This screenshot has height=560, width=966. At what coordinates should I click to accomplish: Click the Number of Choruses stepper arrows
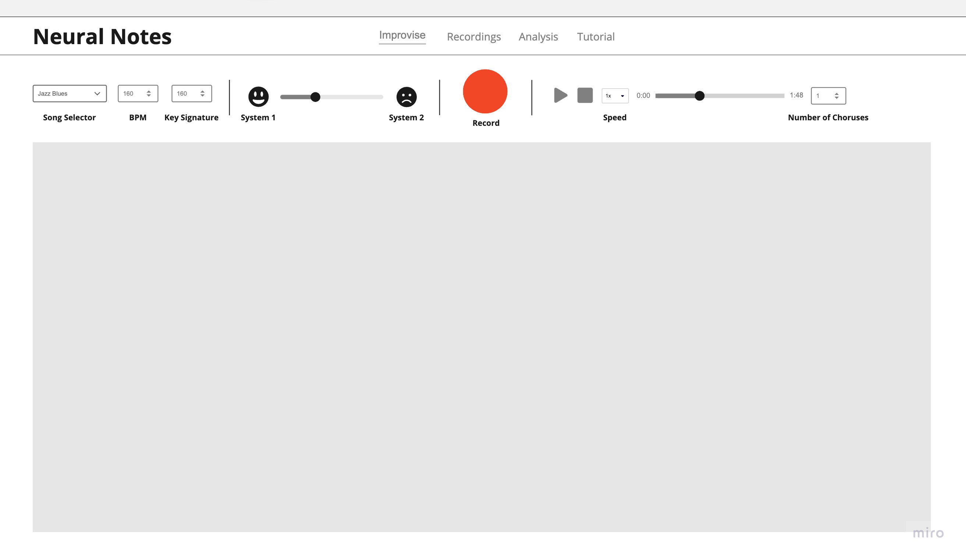point(837,96)
